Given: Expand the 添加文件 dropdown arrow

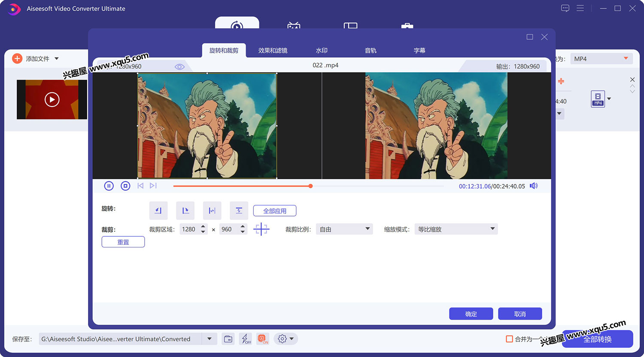Looking at the screenshot, I should (x=57, y=58).
